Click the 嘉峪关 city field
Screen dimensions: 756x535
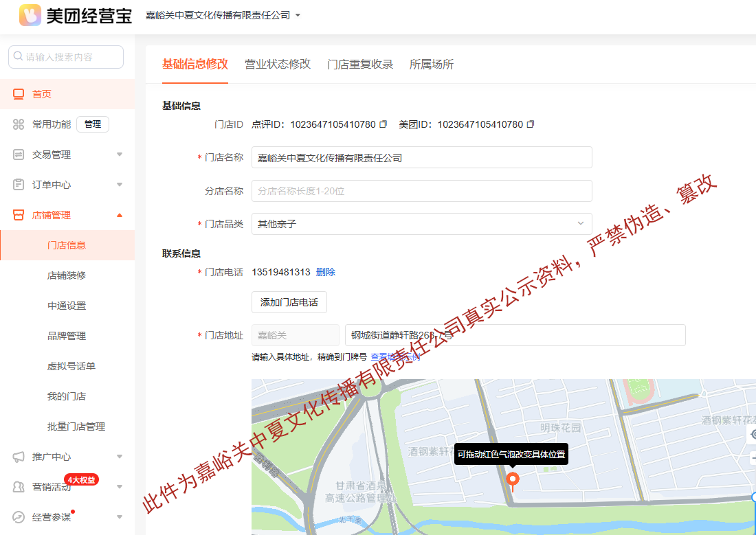(296, 335)
